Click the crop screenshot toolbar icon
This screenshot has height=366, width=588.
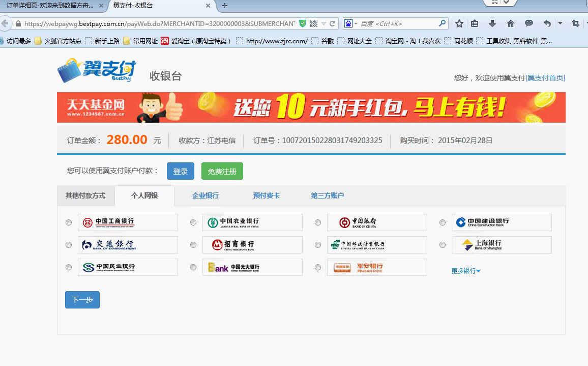click(x=576, y=23)
